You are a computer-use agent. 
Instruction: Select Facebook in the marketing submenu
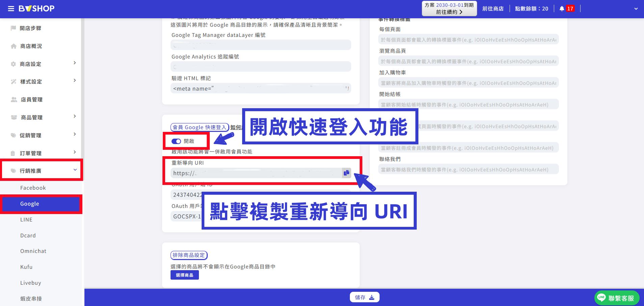pyautogui.click(x=33, y=188)
